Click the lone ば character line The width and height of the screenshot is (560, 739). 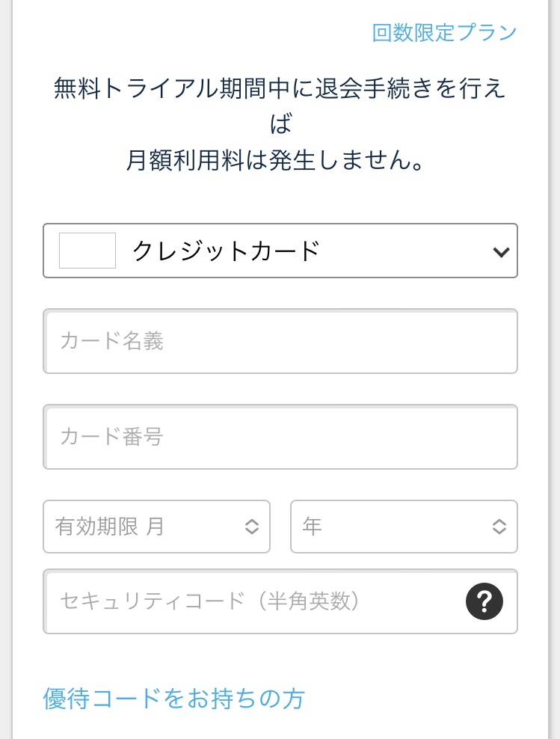(280, 124)
